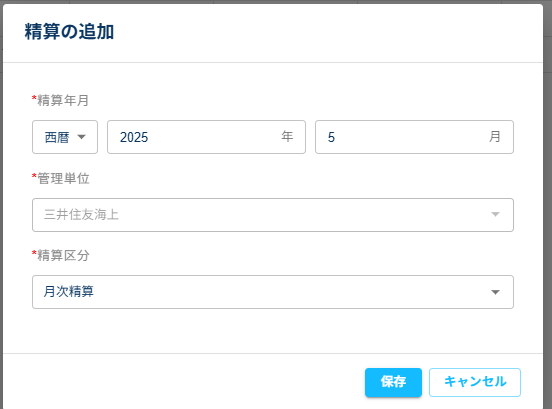The width and height of the screenshot is (552, 409).
Task: Click the arrow icon beside 西暦
Action: click(x=81, y=137)
